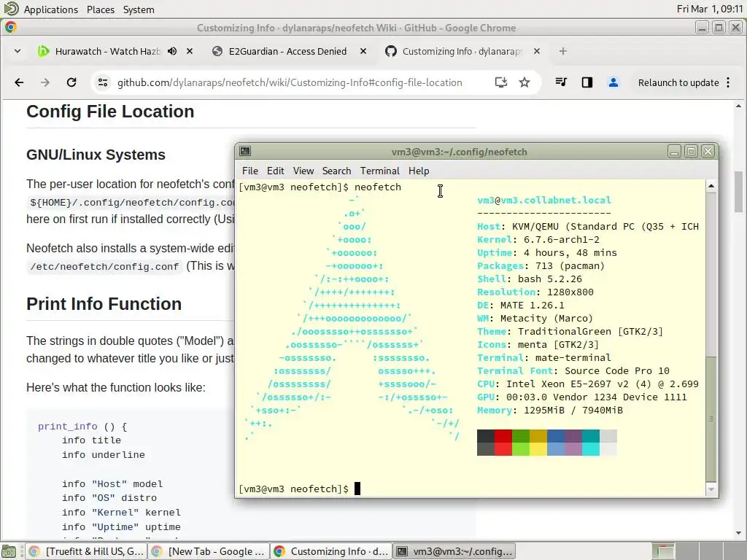Switch to the E2Guardian Access Denied tab

(x=287, y=51)
